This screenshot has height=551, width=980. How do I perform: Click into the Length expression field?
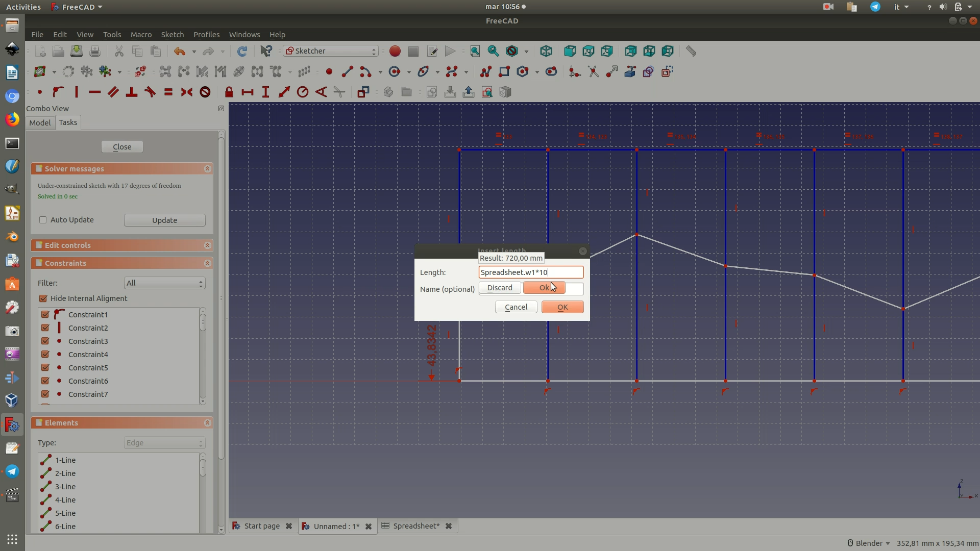tap(531, 272)
